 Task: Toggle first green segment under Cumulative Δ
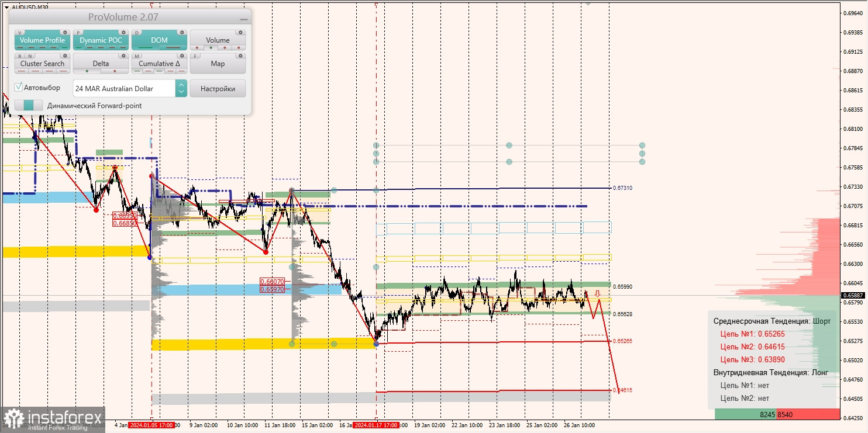point(137,71)
